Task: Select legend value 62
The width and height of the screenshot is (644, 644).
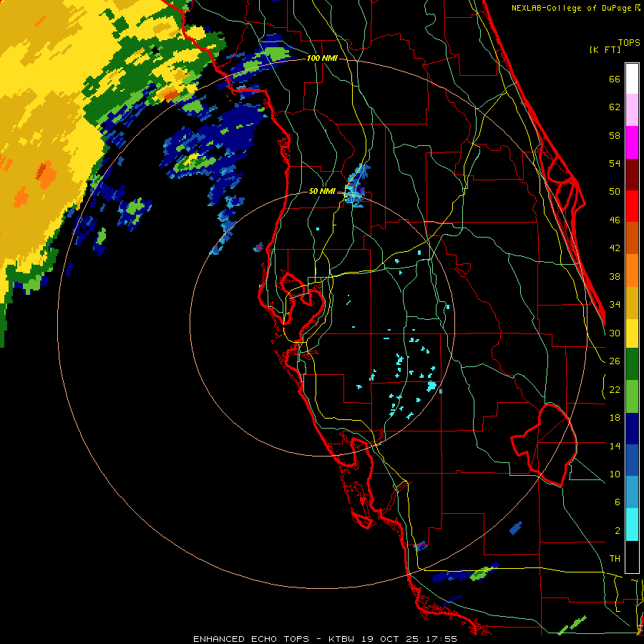Action: [615, 107]
